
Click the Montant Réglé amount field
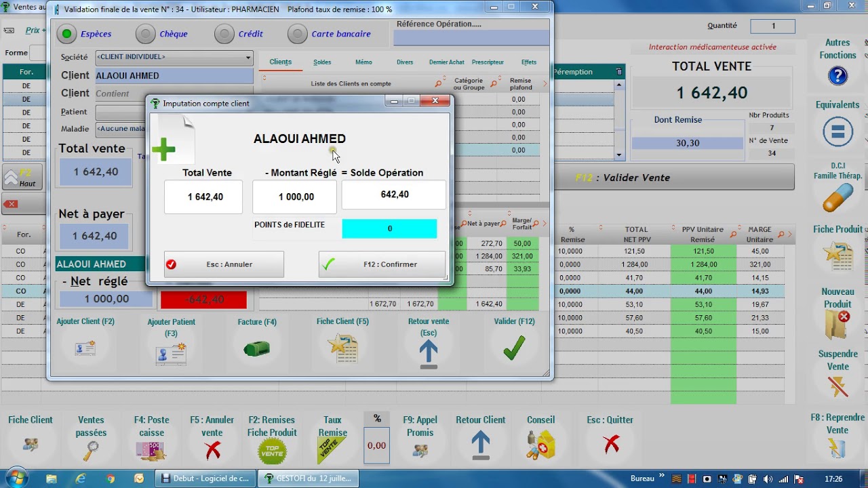pyautogui.click(x=295, y=197)
